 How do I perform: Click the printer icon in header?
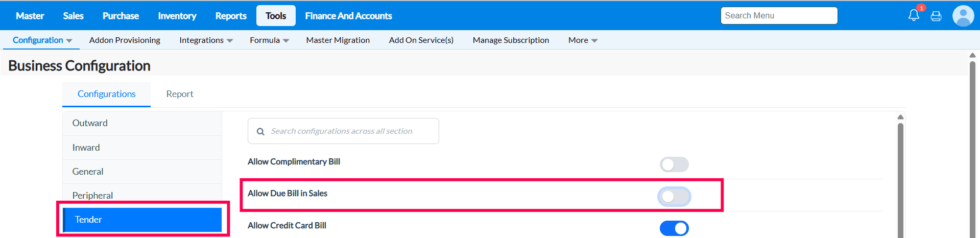click(936, 16)
